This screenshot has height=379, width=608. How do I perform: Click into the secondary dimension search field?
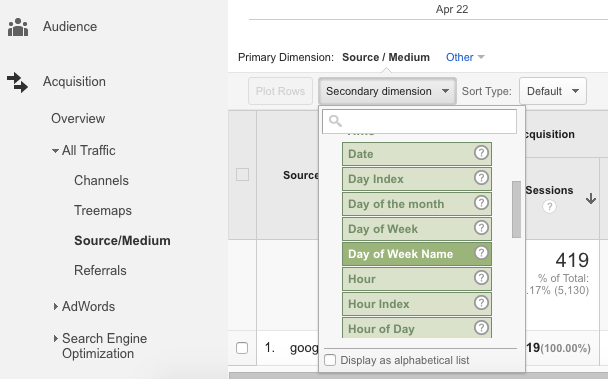(x=420, y=121)
